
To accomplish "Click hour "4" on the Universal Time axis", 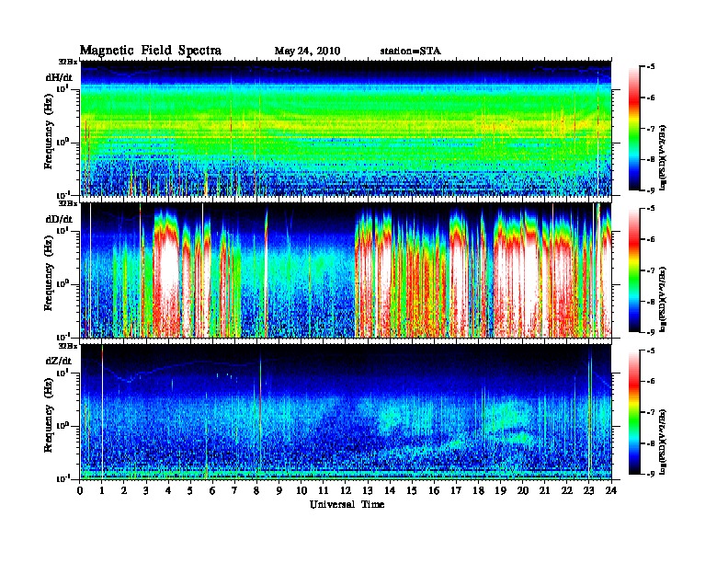I will (x=168, y=491).
